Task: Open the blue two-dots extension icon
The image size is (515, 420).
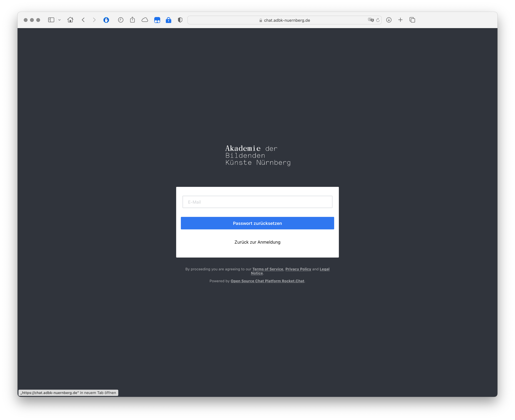Action: (157, 20)
